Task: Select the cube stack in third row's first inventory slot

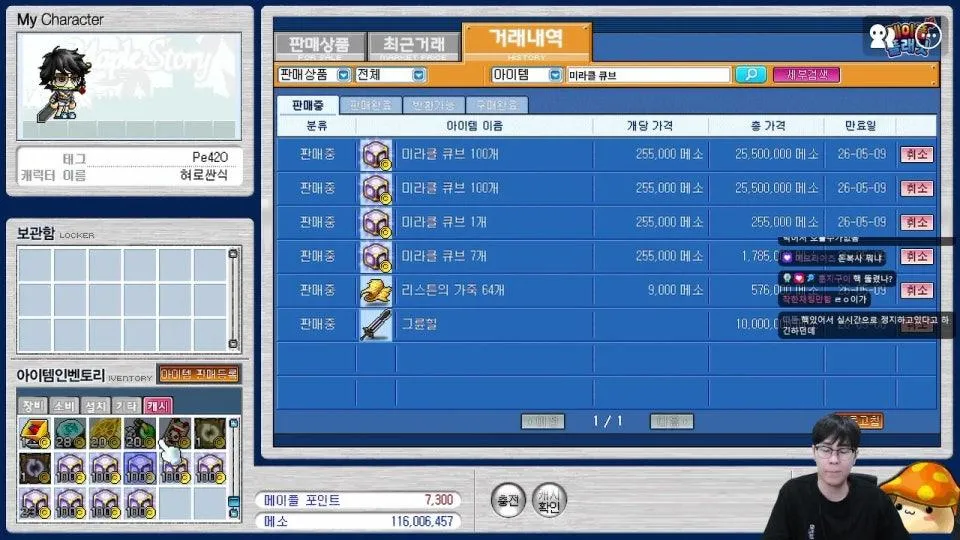Action: [x=34, y=503]
